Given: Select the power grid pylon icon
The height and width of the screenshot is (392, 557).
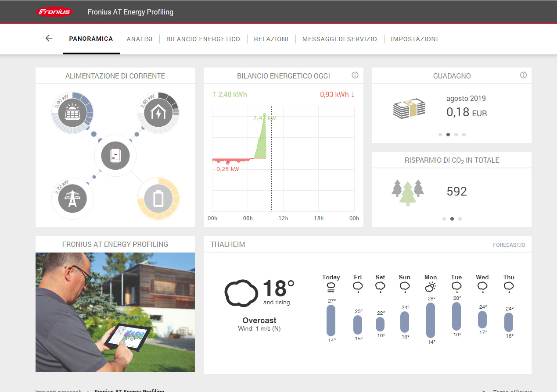Looking at the screenshot, I should pyautogui.click(x=72, y=199).
